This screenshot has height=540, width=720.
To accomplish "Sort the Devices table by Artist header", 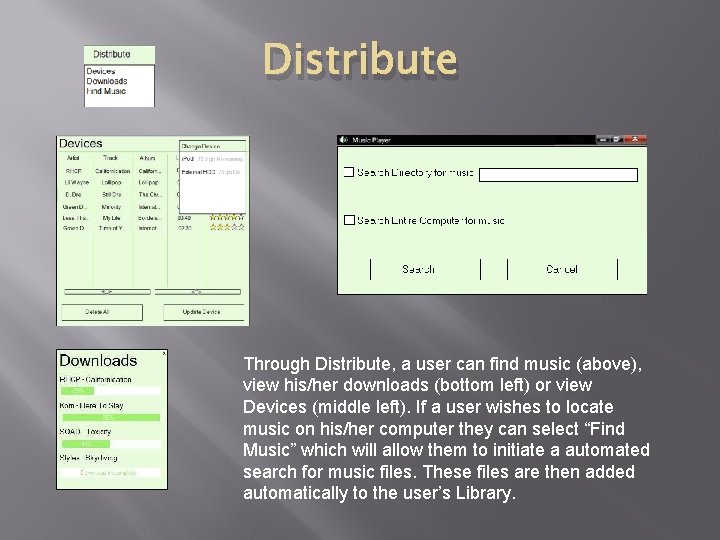I will pos(73,158).
